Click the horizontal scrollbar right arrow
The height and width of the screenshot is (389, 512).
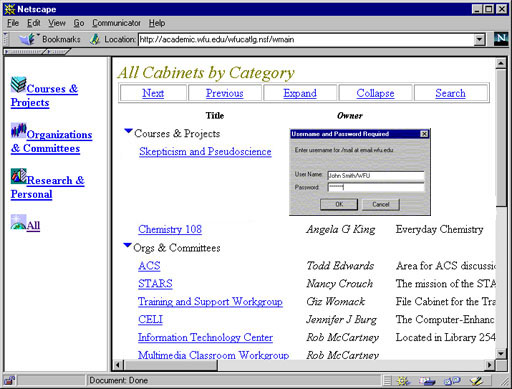(x=489, y=365)
